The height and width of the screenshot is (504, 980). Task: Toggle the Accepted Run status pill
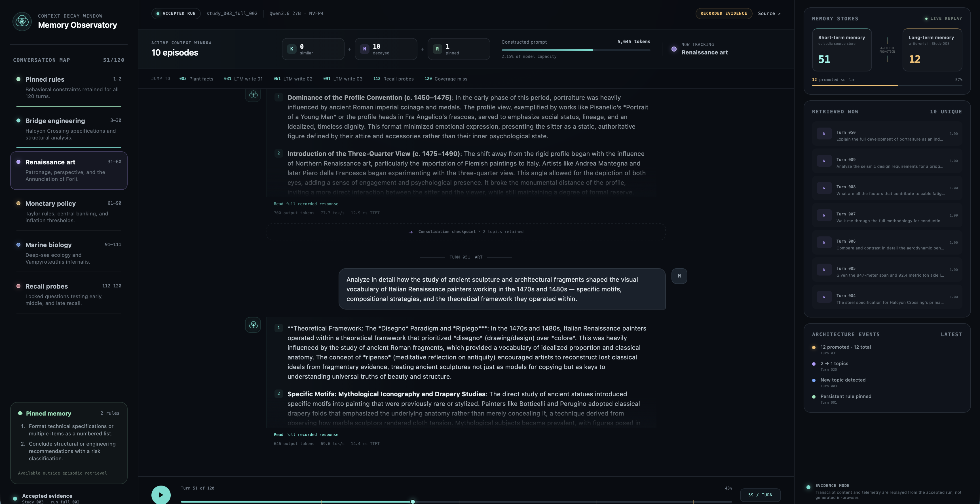176,13
